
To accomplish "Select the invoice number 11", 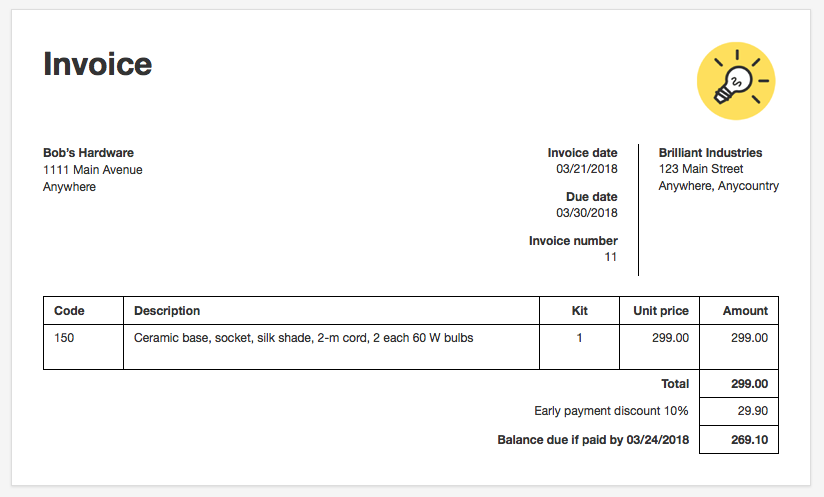I will (610, 257).
